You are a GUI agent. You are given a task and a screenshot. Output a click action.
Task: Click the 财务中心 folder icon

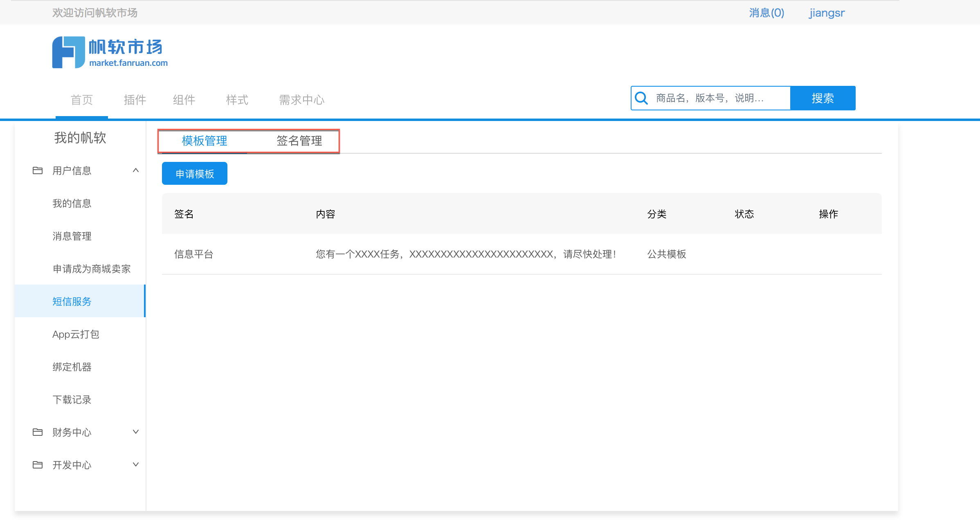(x=38, y=432)
